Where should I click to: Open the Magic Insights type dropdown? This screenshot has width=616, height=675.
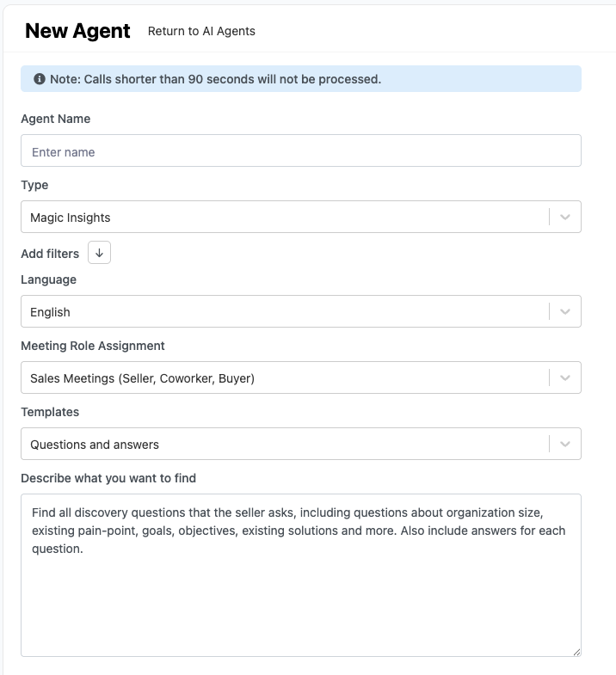284,218
